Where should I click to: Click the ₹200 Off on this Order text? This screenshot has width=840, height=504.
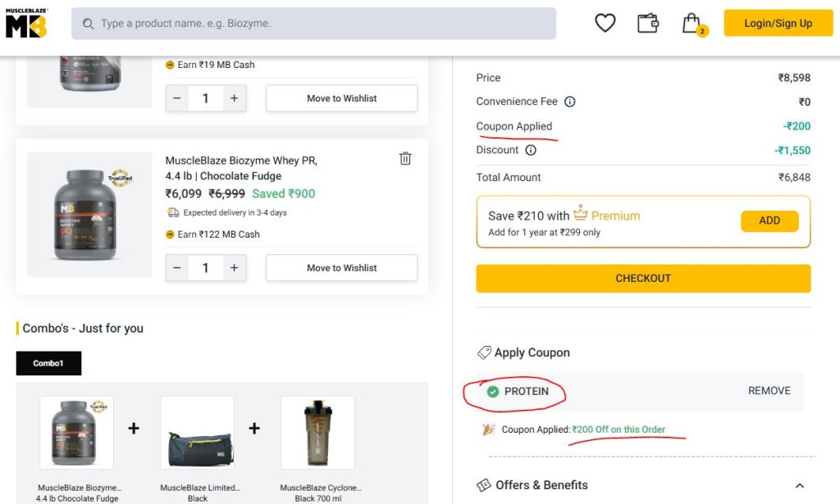619,429
